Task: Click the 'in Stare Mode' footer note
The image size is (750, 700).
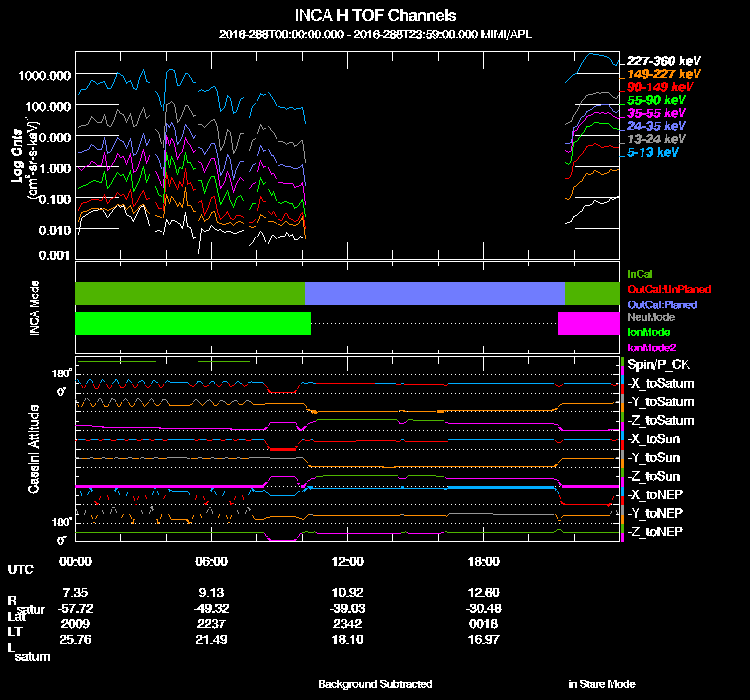Action: click(x=602, y=684)
